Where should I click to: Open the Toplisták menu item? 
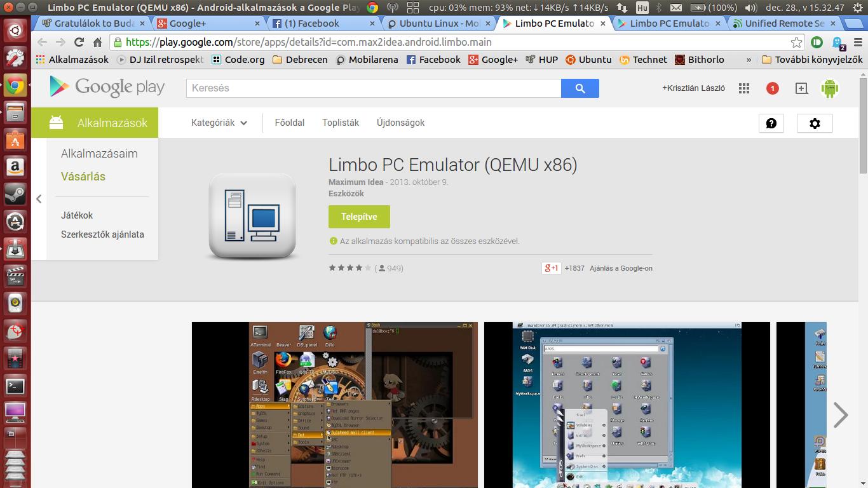[x=341, y=123]
